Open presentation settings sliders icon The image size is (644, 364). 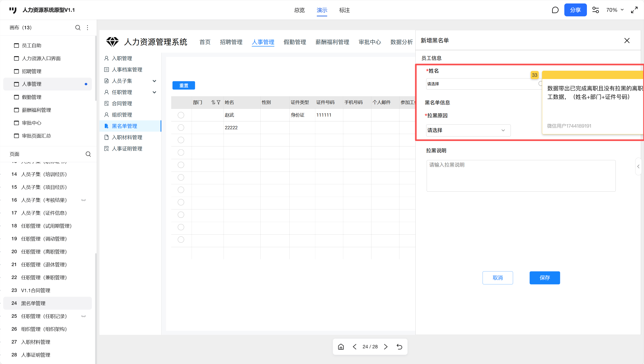pyautogui.click(x=595, y=10)
